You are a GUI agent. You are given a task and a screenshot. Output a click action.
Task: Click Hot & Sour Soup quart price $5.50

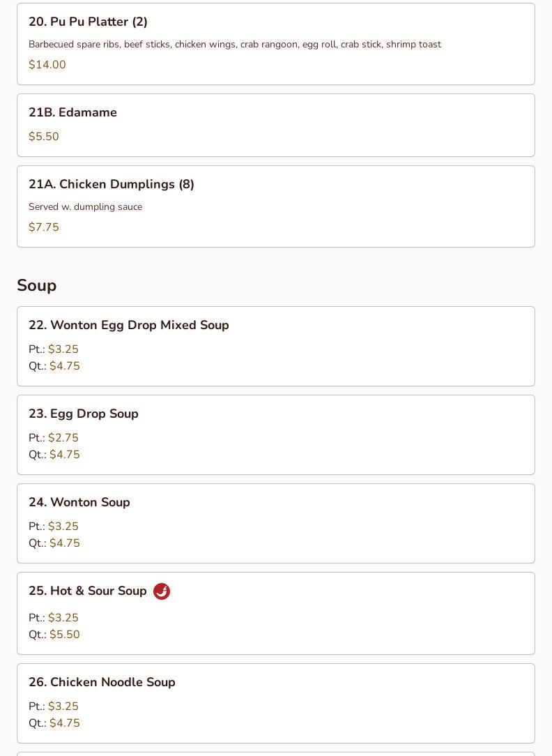(64, 635)
